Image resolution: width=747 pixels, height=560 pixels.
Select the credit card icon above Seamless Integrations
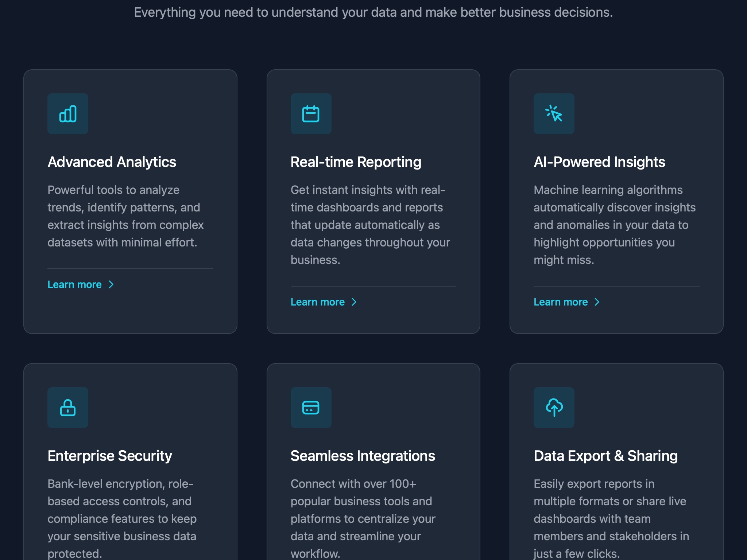[x=310, y=407]
